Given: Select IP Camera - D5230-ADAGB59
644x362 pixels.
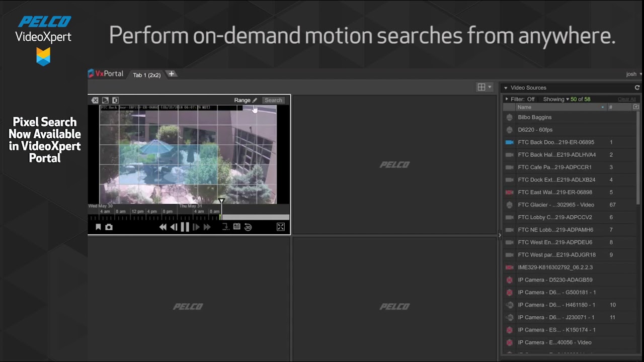Looking at the screenshot, I should click(570, 280).
